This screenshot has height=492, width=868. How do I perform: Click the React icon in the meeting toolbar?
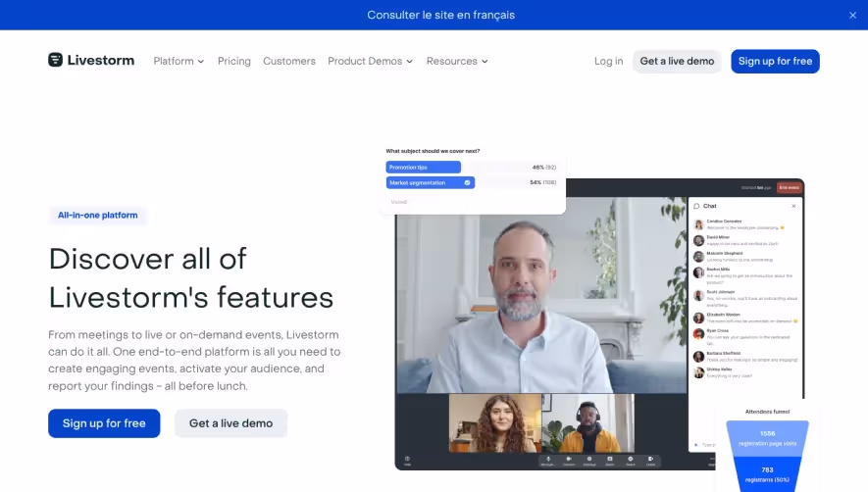pyautogui.click(x=630, y=461)
